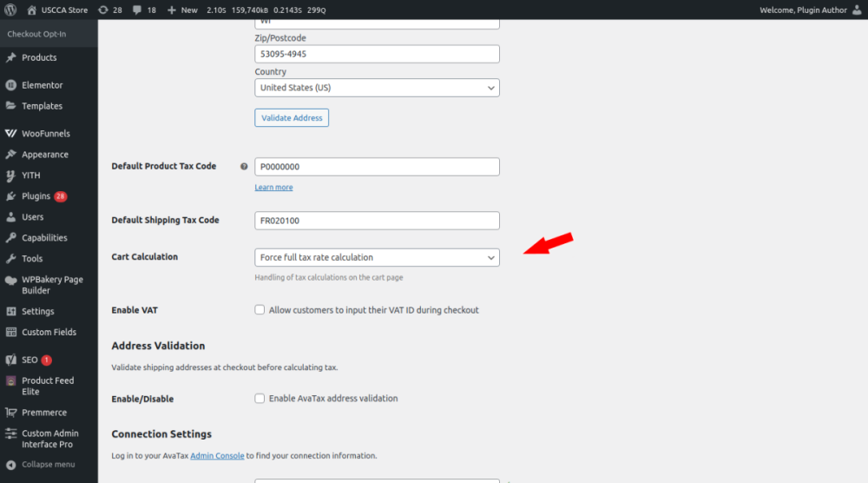Enable the VAT ID checkout checkbox
Screen dimensions: 868x483
coord(260,309)
